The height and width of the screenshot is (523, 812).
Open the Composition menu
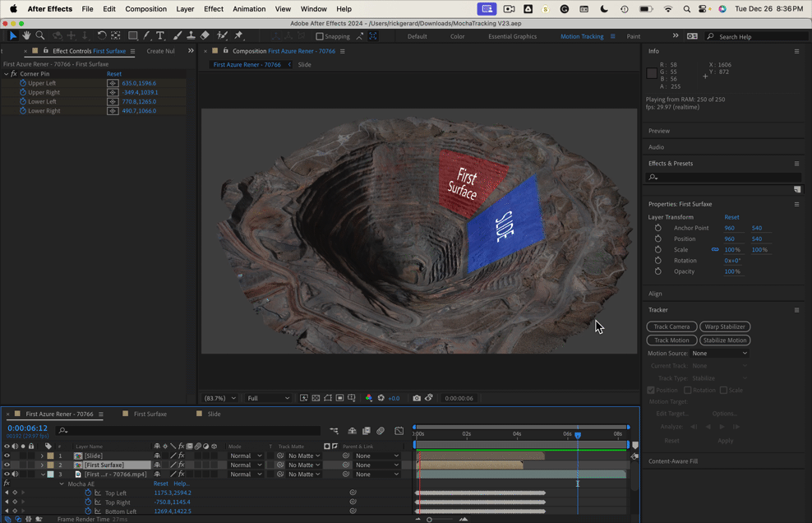point(145,9)
